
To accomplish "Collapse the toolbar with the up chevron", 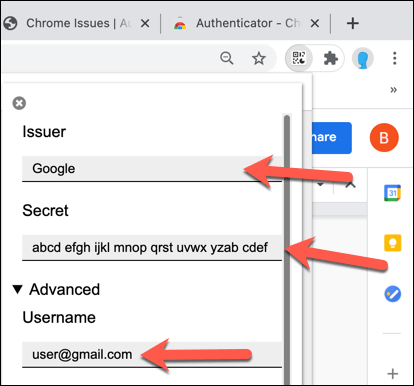I will [350, 184].
